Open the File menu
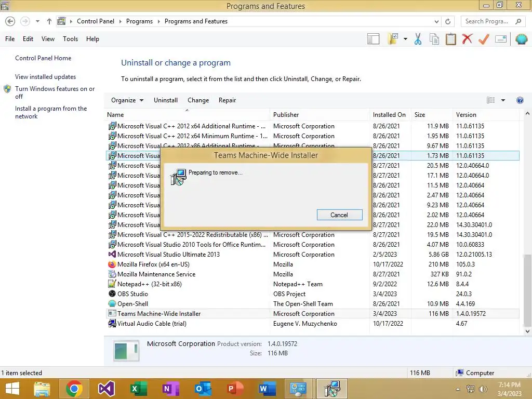The image size is (532, 399). (x=10, y=39)
